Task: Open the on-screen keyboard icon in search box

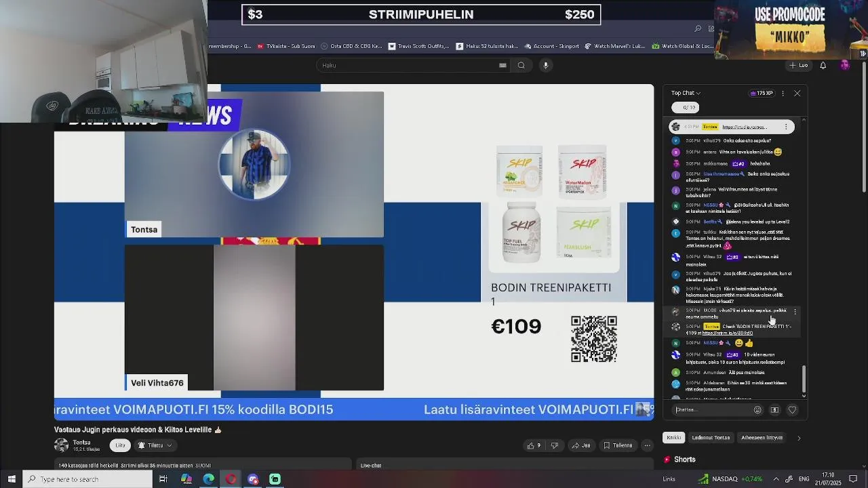Action: [x=502, y=66]
